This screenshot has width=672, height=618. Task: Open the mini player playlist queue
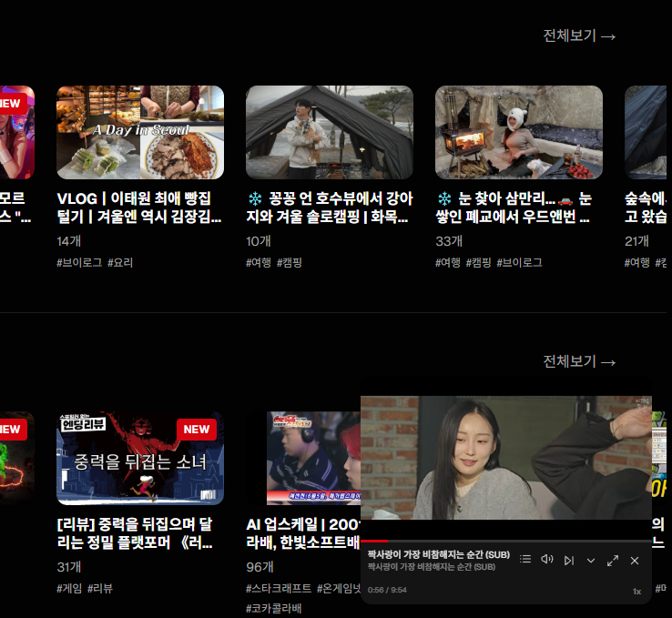click(525, 560)
